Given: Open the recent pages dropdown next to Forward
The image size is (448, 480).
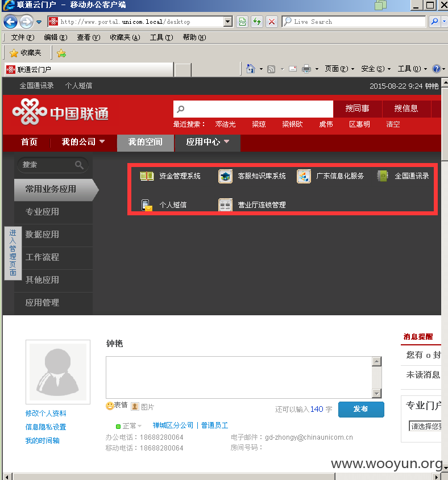Looking at the screenshot, I should click(39, 22).
